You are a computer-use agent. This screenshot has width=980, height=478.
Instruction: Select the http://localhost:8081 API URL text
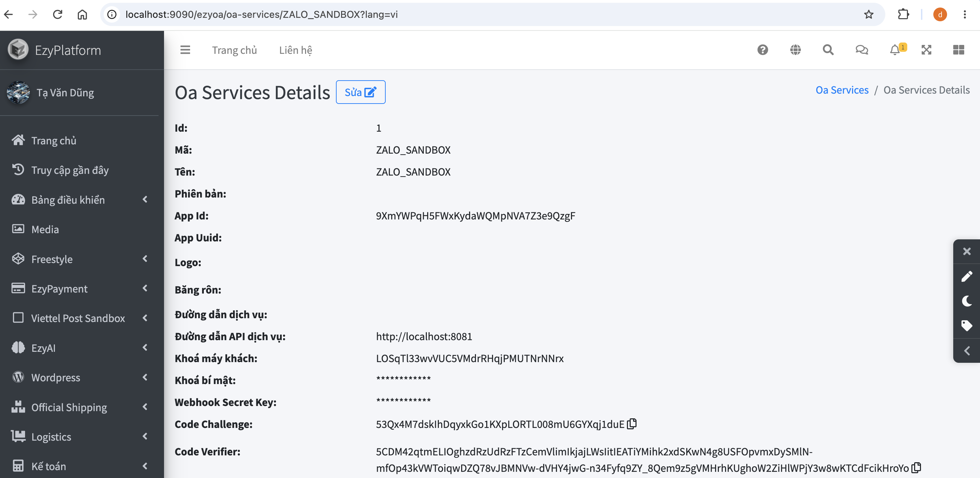point(424,336)
